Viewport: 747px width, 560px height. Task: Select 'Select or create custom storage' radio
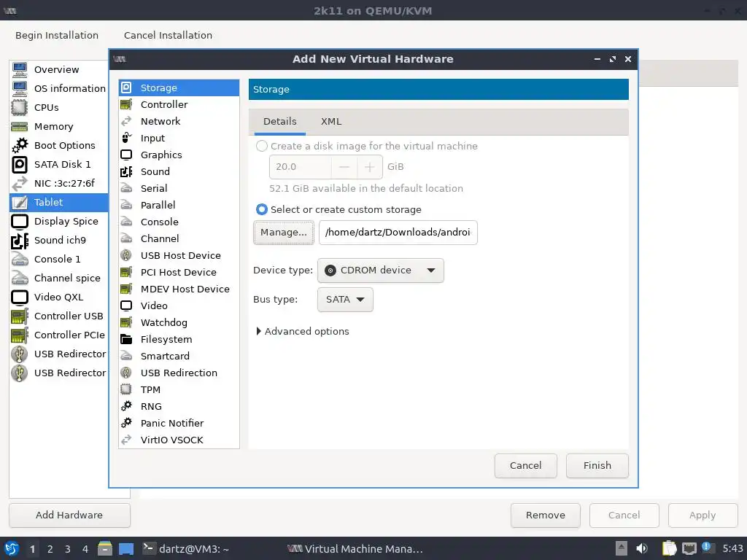(x=262, y=209)
